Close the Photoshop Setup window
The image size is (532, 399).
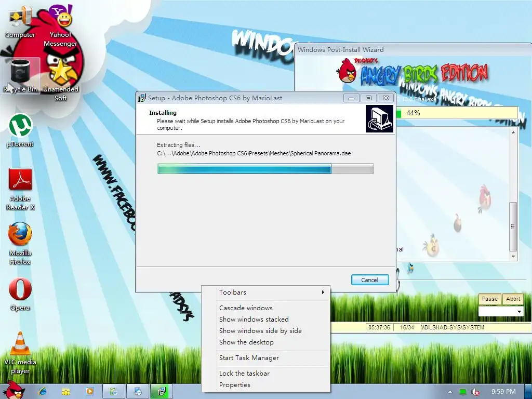click(x=385, y=98)
